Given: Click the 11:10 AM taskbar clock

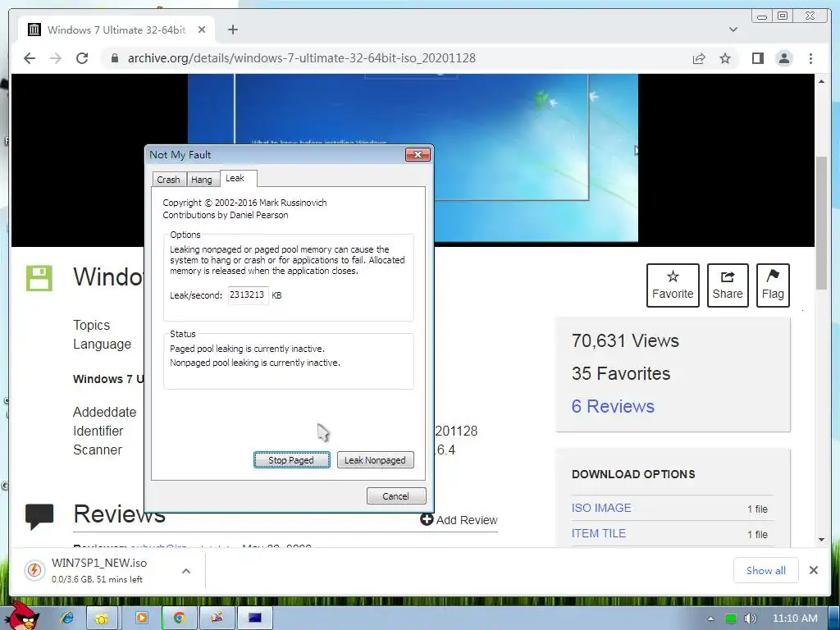Looking at the screenshot, I should tap(795, 619).
